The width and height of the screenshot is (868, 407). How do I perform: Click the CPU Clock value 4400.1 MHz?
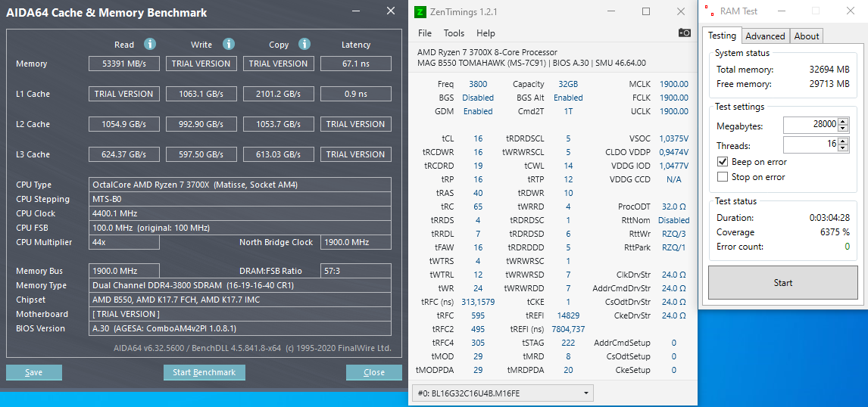(239, 213)
